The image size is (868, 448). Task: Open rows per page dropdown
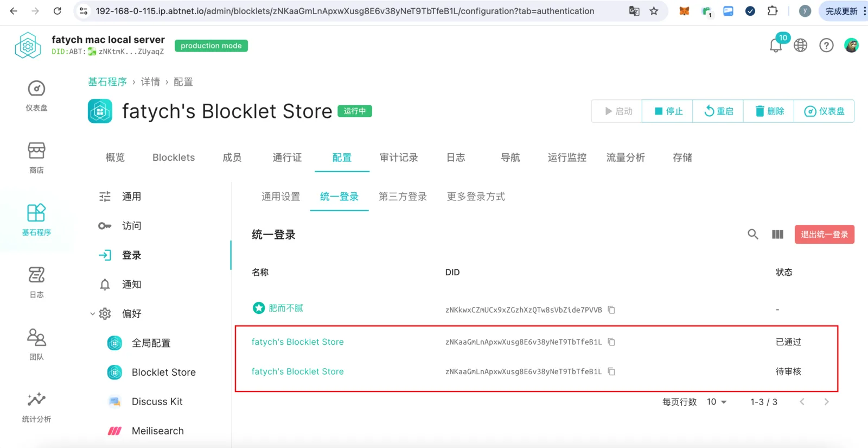point(717,402)
